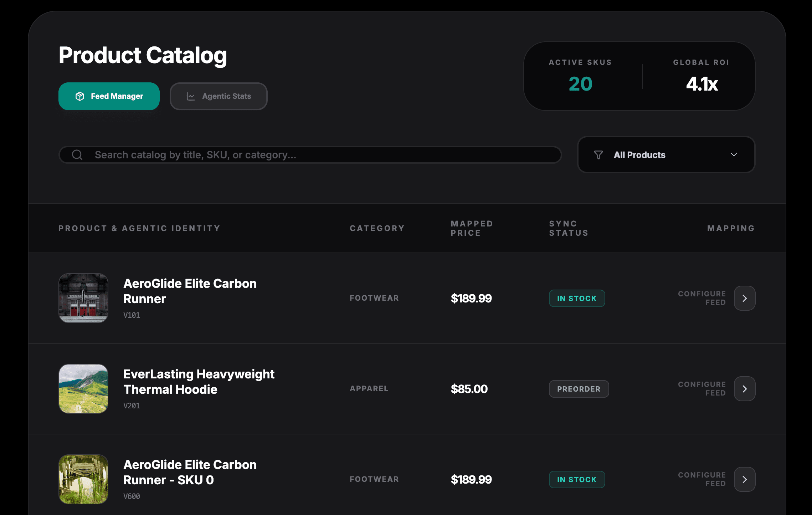This screenshot has height=515, width=812.
Task: Switch to the Agentic Stats tab
Action: tap(219, 96)
